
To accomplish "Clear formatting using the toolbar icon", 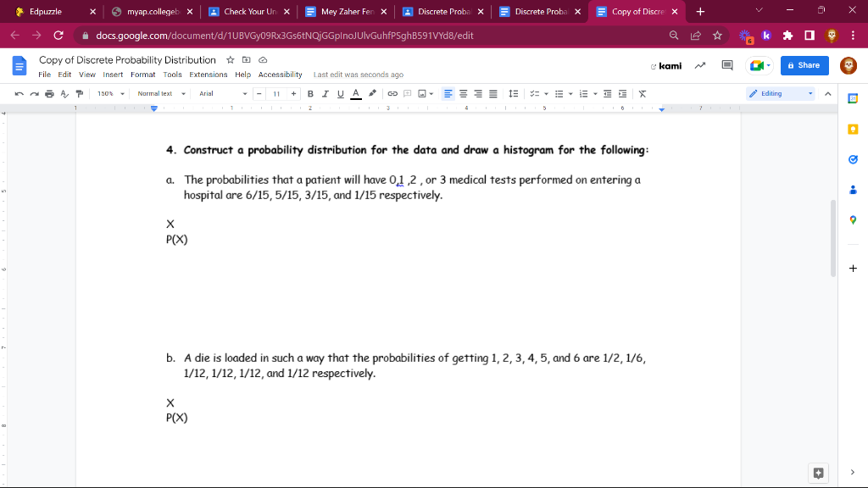I will [x=642, y=93].
